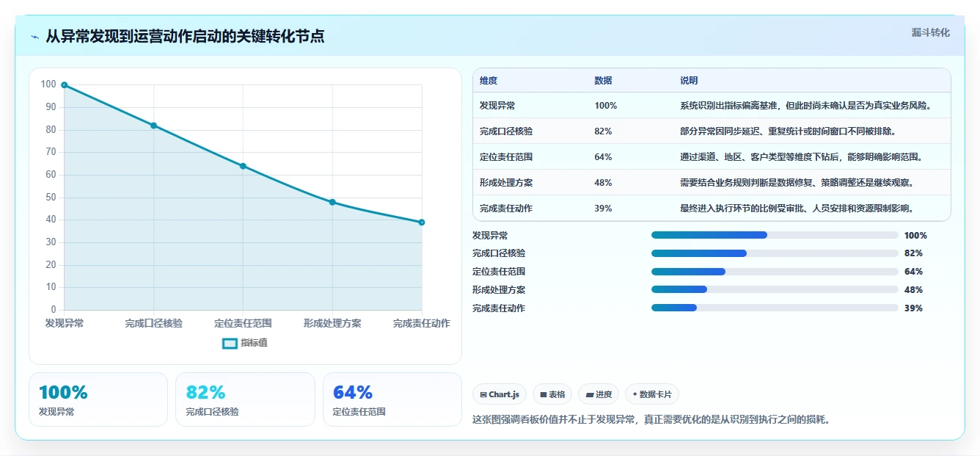This screenshot has height=456, width=980.
Task: Click the 64% value in the table
Action: pos(603,157)
